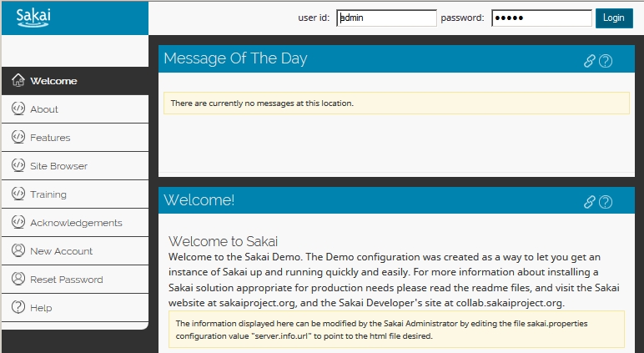The image size is (644, 353).
Task: Open the Features menu item
Action: tap(50, 138)
